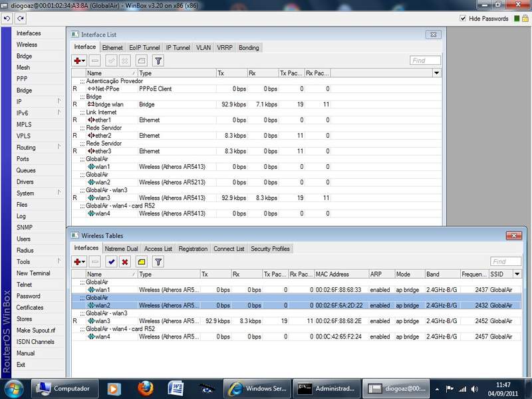Switch to the EoIP Tunnel tab
532x399 pixels.
144,47
